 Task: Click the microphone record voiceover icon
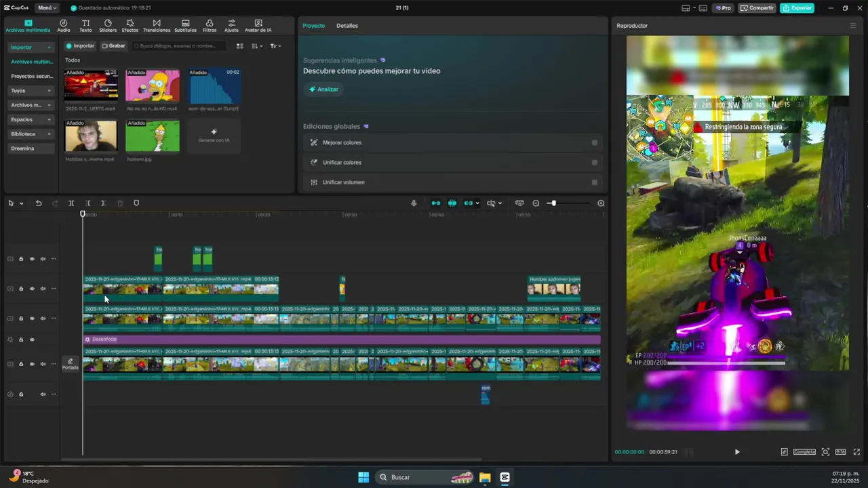[x=414, y=203]
